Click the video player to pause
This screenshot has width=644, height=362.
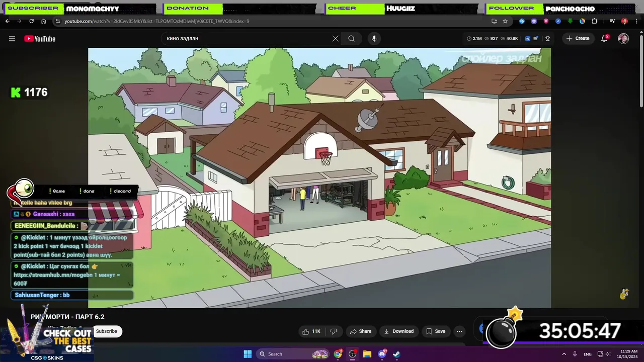click(319, 177)
